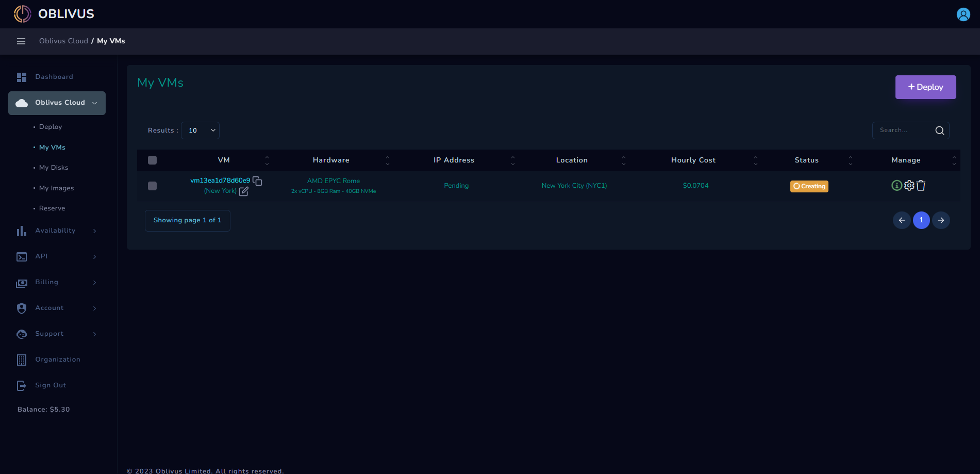Expand the Billing submenu chevron
This screenshot has height=474, width=980.
(x=94, y=283)
